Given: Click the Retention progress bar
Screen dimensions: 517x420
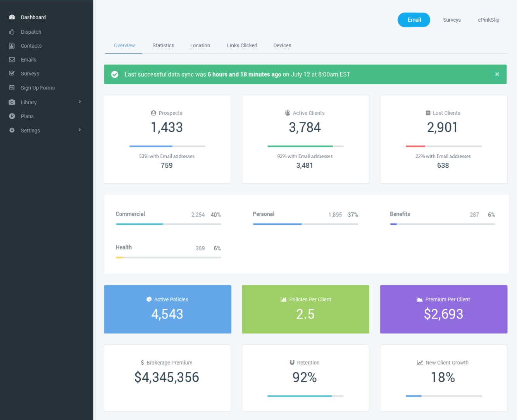Looking at the screenshot, I should 305,396.
